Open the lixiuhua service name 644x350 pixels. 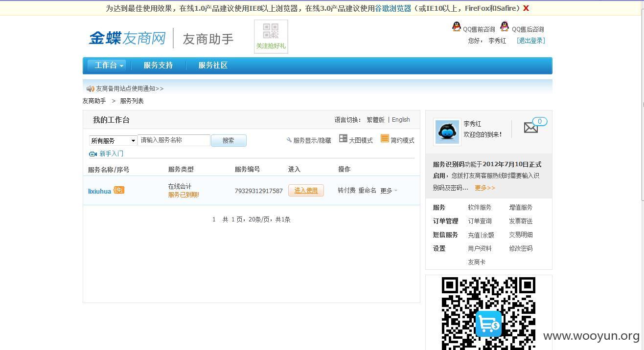(x=99, y=191)
